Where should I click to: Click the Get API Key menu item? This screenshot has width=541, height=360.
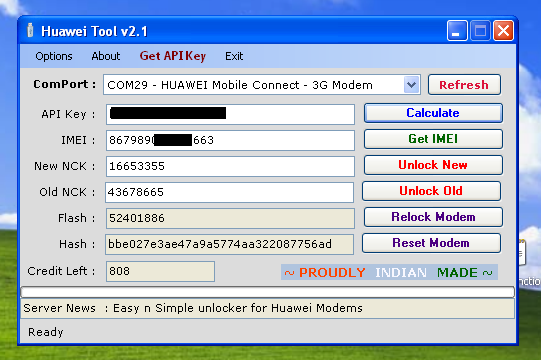point(173,56)
